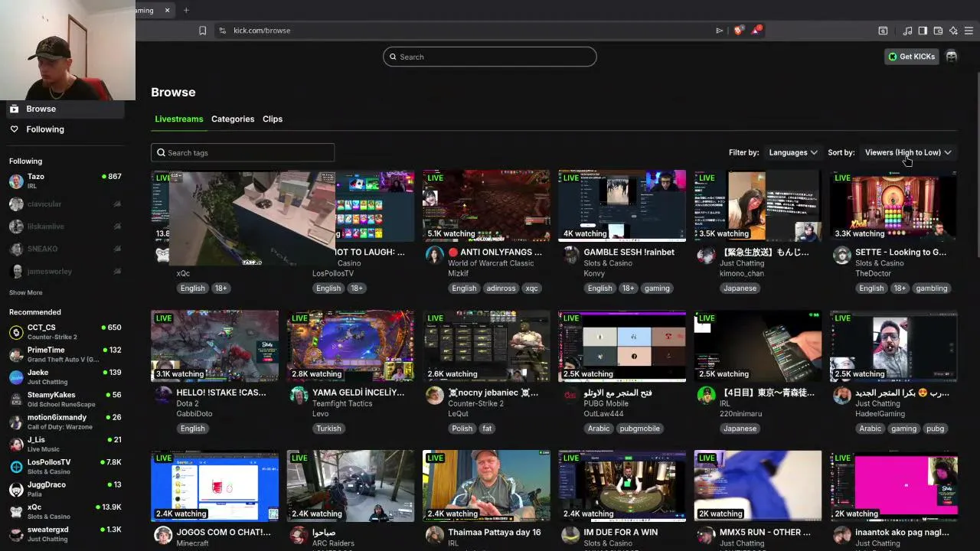Click 220nimimaru's channel avatar
The image size is (980, 551).
pyautogui.click(x=706, y=395)
